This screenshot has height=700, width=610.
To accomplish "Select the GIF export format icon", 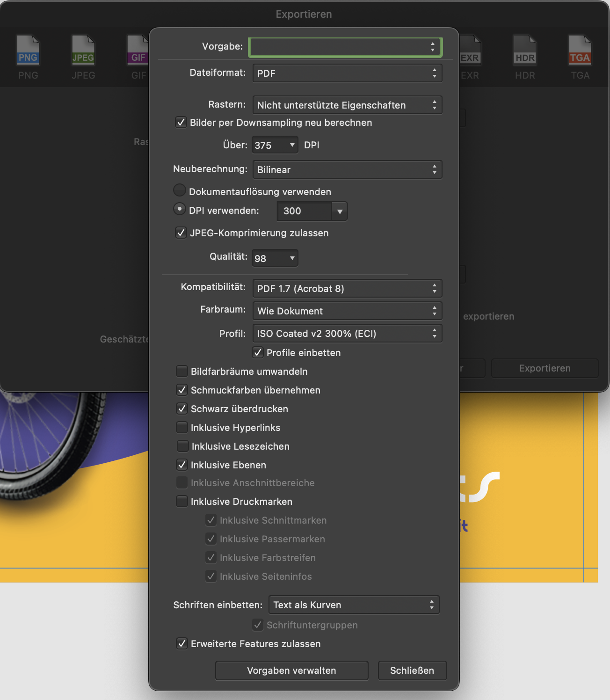I will 138,51.
